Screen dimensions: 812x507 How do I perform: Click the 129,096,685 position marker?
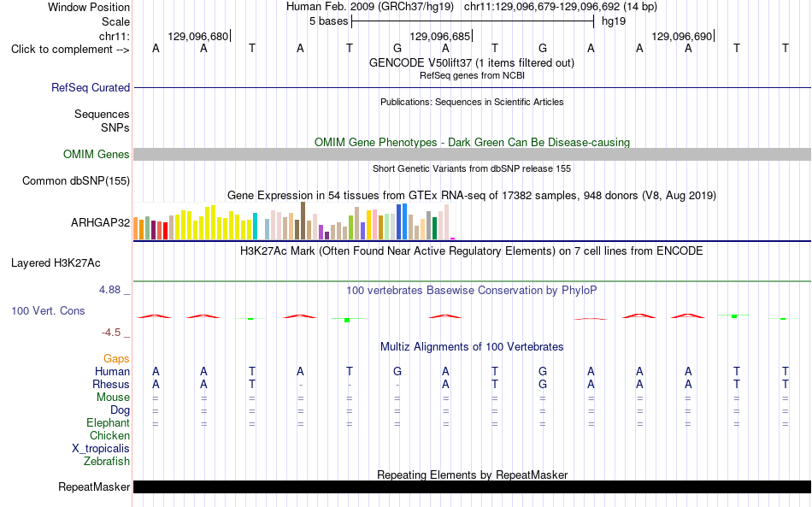(x=440, y=36)
